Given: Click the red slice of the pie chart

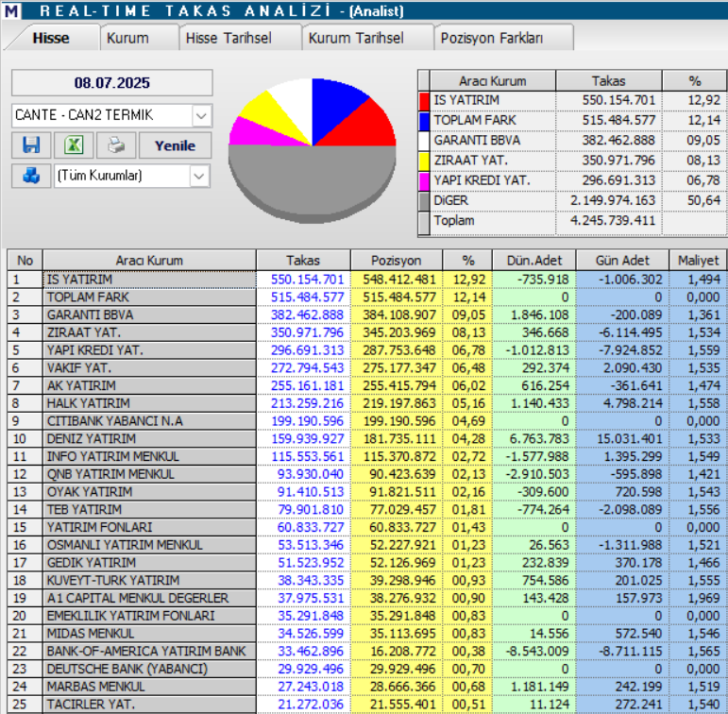Looking at the screenshot, I should click(x=366, y=129).
